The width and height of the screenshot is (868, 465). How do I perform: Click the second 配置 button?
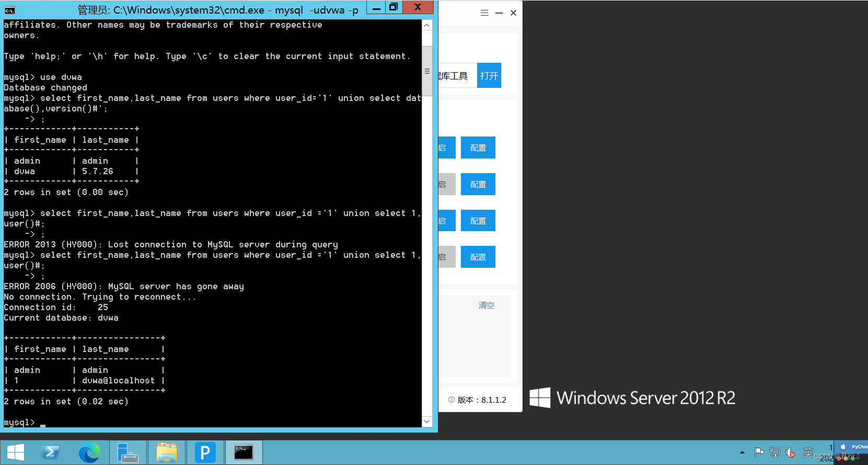pyautogui.click(x=478, y=185)
